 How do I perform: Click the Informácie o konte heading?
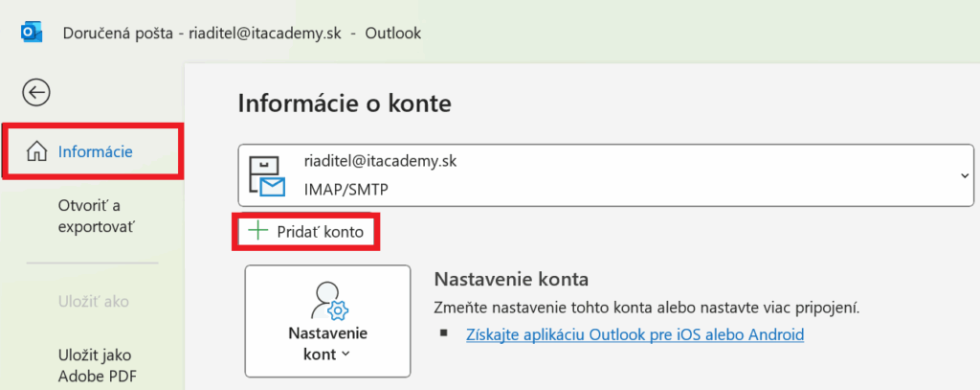pyautogui.click(x=345, y=103)
